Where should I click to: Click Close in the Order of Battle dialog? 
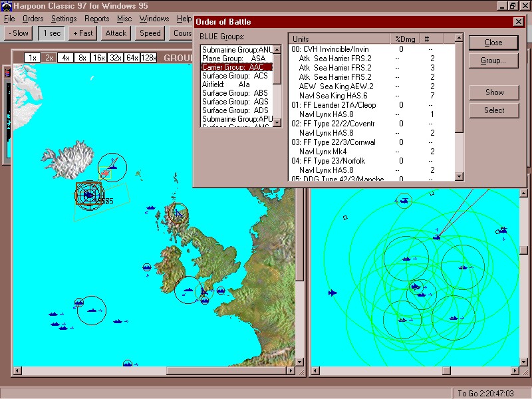tap(493, 43)
